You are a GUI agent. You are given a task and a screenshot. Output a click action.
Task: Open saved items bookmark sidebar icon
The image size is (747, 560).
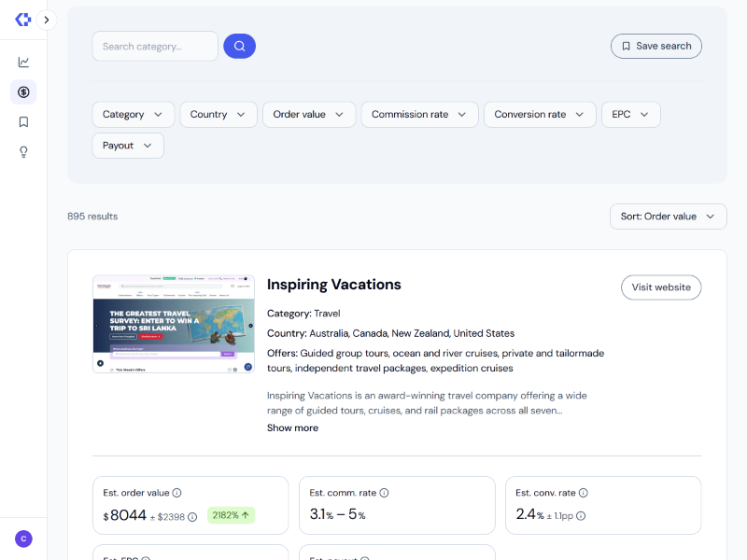(23, 122)
